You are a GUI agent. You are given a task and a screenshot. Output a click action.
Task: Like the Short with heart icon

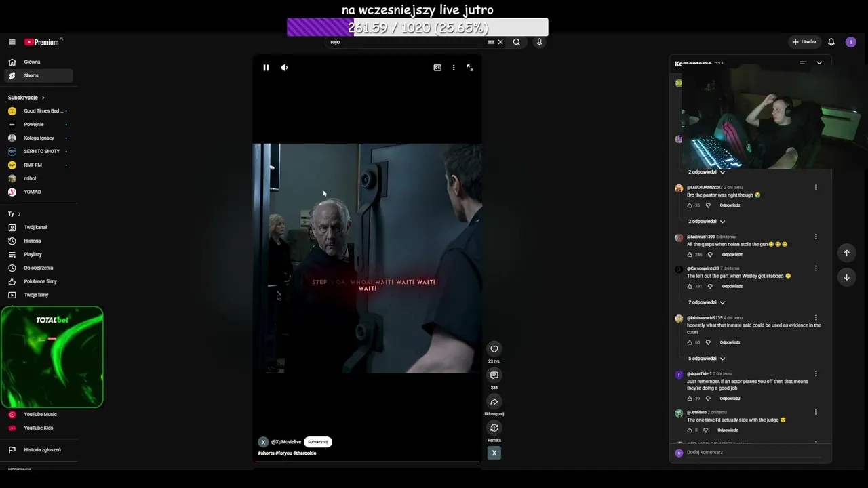(x=494, y=349)
